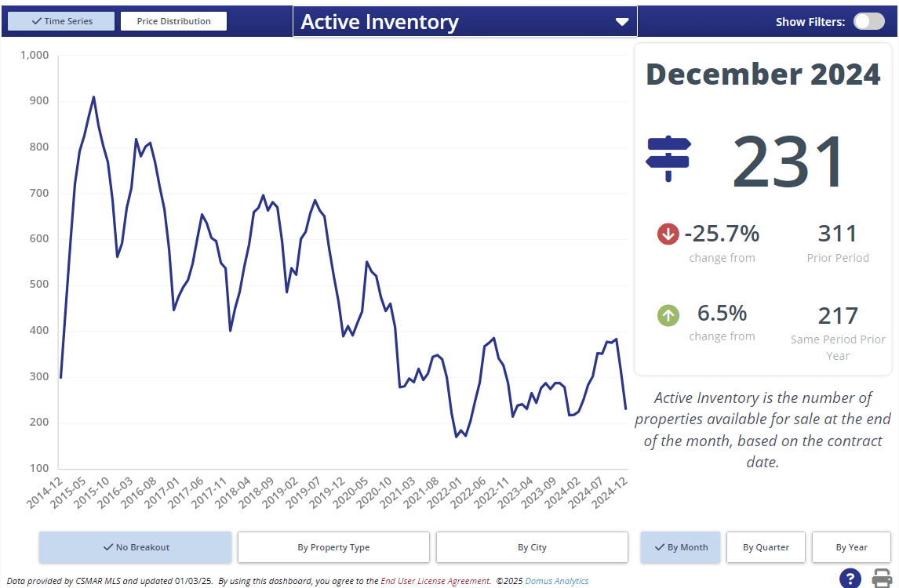
Task: Open the Domus Analytics link
Action: pos(556,581)
